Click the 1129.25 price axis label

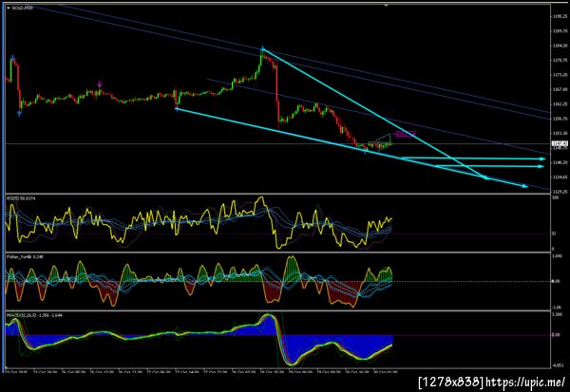coord(560,192)
